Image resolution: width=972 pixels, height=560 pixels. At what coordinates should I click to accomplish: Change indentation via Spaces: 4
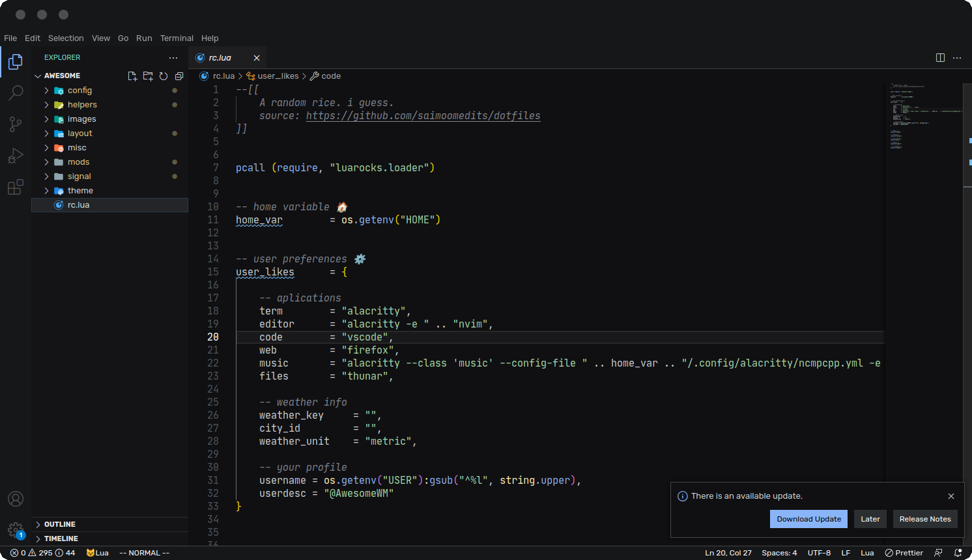(x=779, y=553)
